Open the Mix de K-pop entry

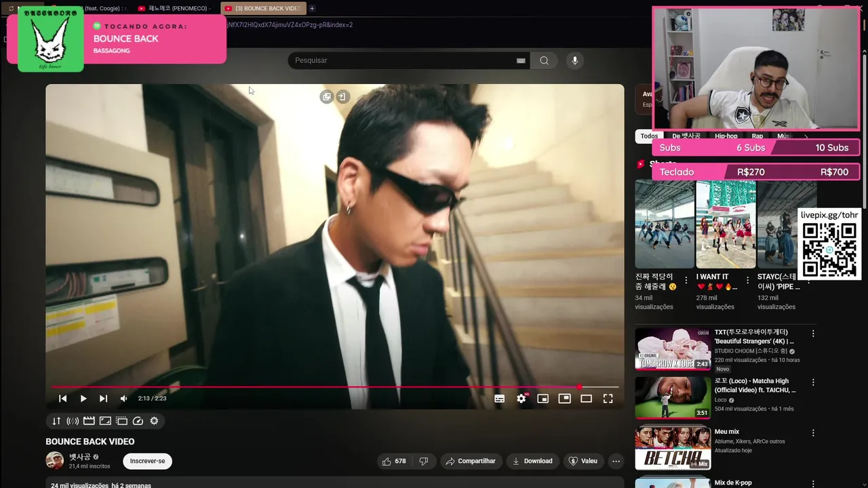tap(733, 483)
